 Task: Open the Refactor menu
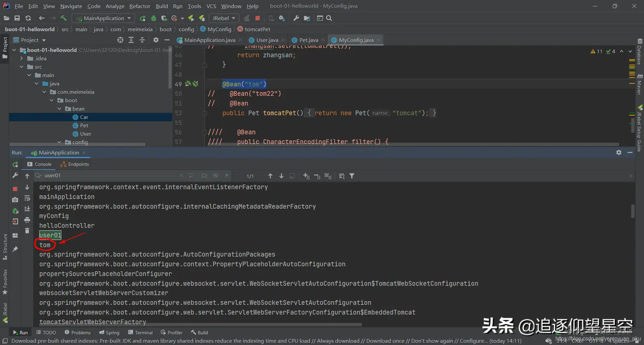click(x=140, y=6)
